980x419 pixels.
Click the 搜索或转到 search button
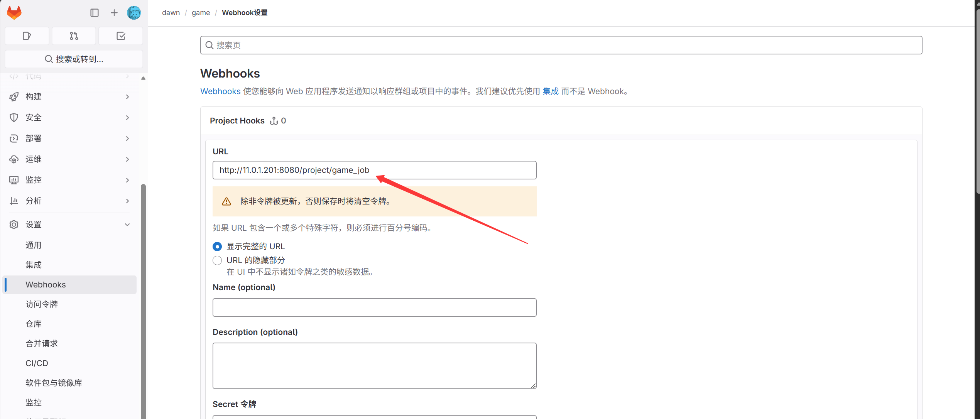[74, 59]
